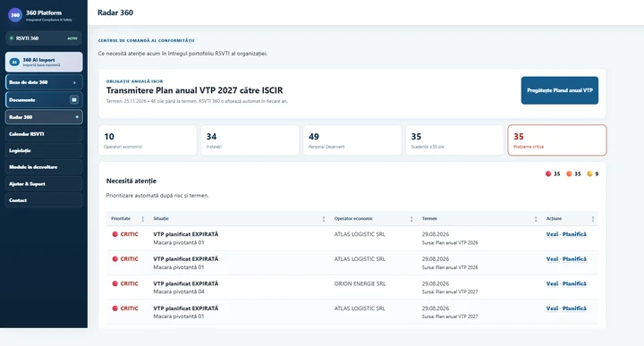The width and height of the screenshot is (644, 346).
Task: Click the AI badge icon in 360 AI Import
Action: pos(14,62)
